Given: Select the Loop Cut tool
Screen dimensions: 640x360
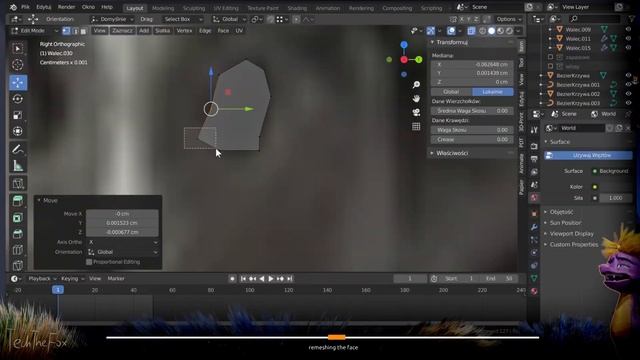Looking at the screenshot, I should pyautogui.click(x=18, y=249).
